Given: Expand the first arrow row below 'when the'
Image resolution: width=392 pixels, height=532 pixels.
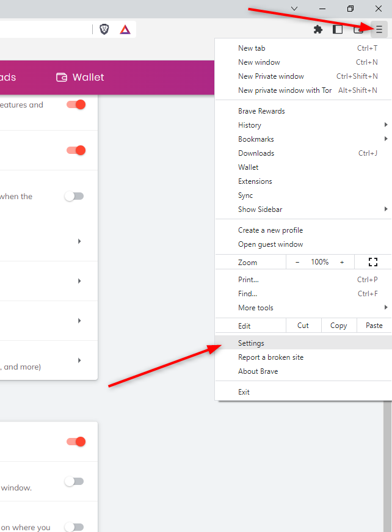Looking at the screenshot, I should coord(79,241).
